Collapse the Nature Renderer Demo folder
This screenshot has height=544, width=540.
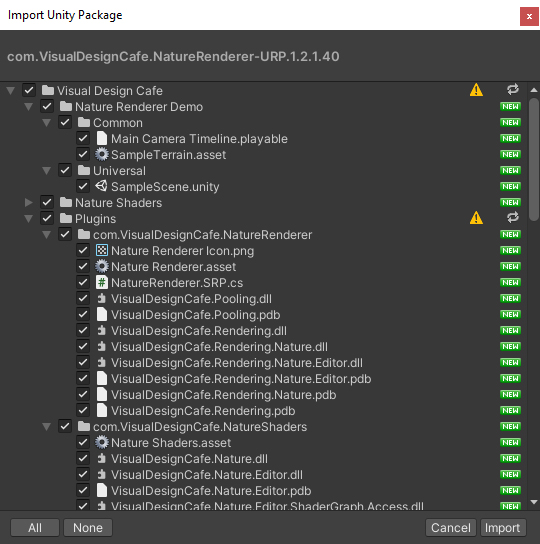pyautogui.click(x=29, y=107)
